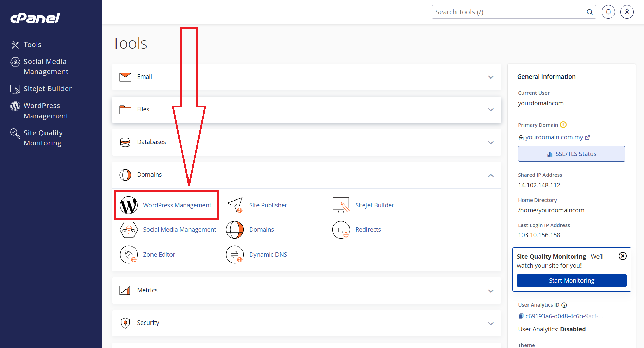The image size is (644, 348).
Task: Click the Security section header label
Action: coord(148,323)
